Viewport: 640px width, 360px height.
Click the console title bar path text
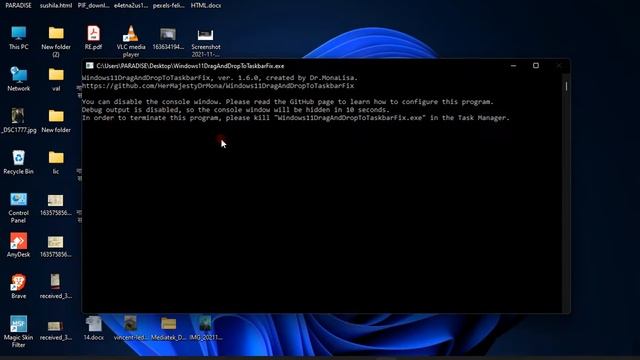190,66
